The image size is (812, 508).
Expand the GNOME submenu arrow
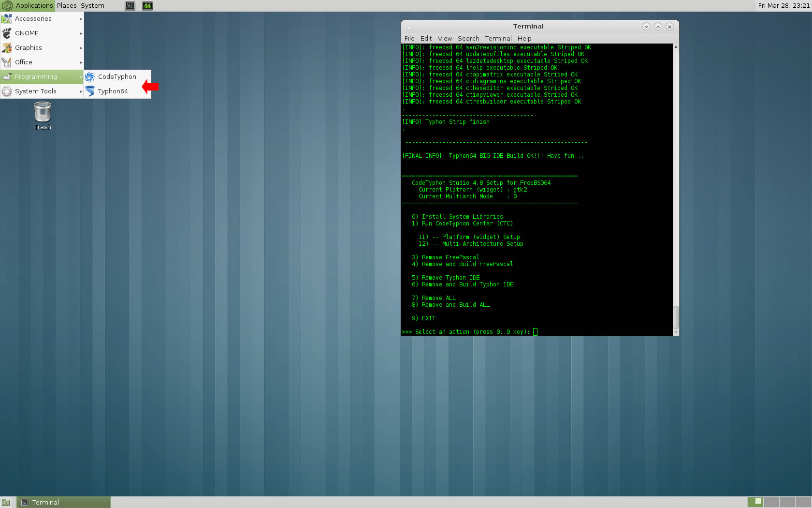[x=81, y=33]
